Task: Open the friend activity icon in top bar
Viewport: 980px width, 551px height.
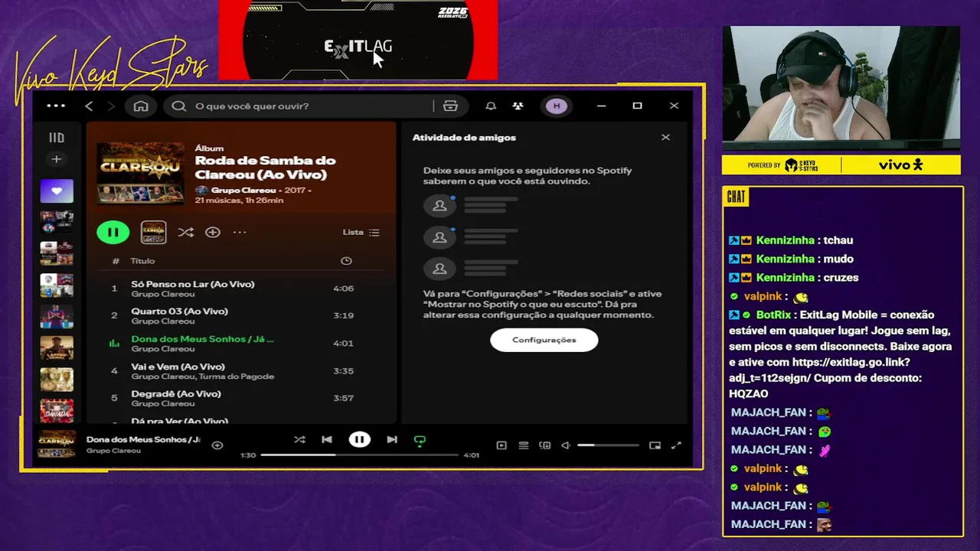Action: (518, 106)
